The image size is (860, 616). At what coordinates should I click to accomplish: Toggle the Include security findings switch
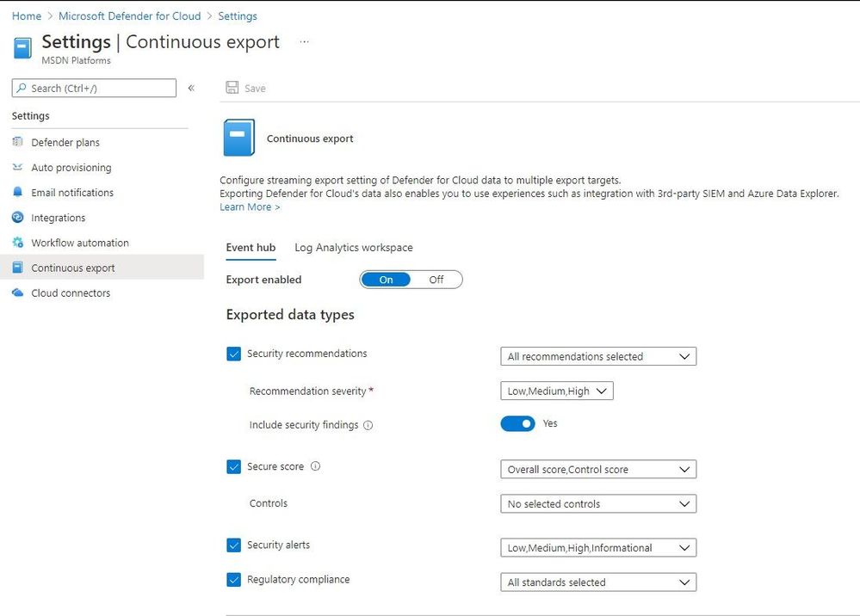click(x=517, y=423)
